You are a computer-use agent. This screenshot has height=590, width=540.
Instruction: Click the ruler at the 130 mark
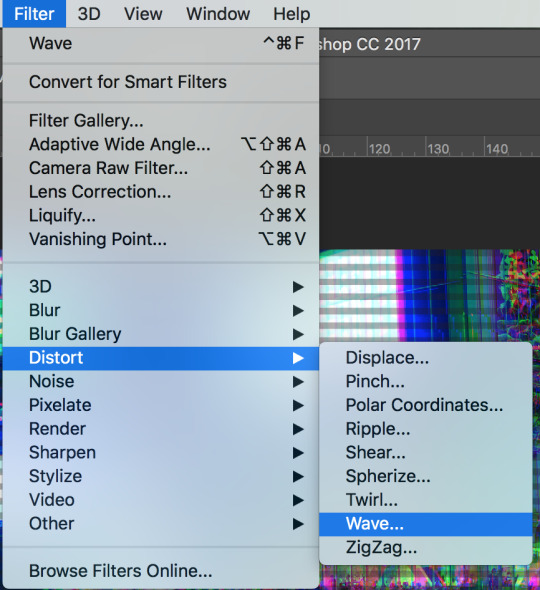tap(438, 149)
